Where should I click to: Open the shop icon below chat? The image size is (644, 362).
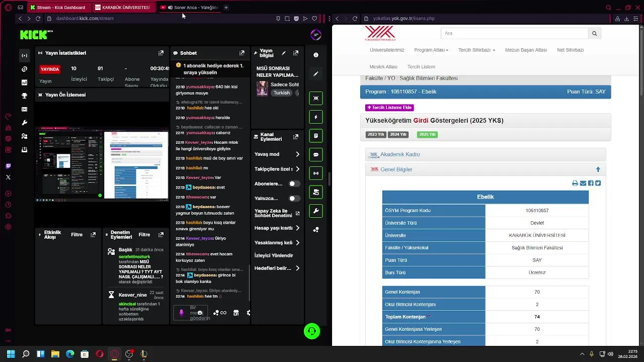235,313
